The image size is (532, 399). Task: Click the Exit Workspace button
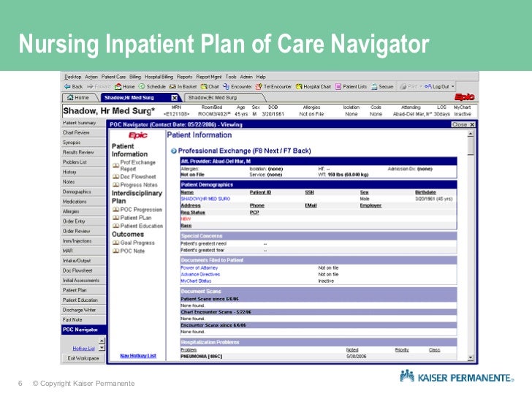coord(83,358)
